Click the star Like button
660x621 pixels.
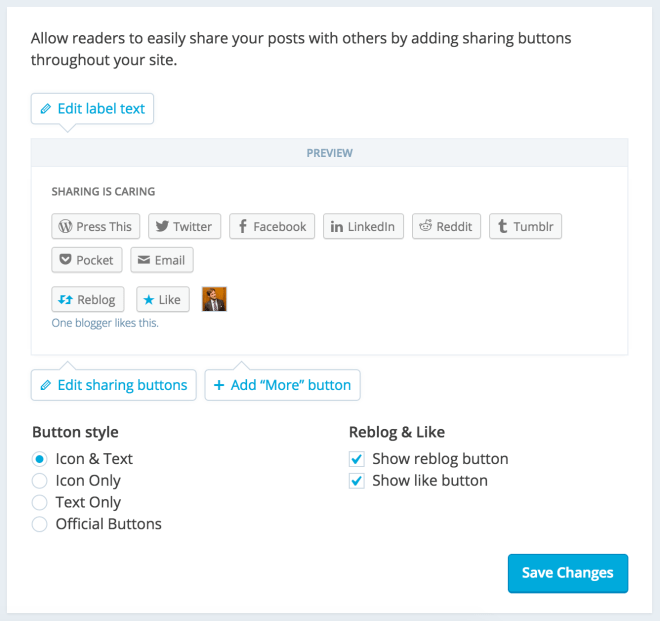click(162, 299)
